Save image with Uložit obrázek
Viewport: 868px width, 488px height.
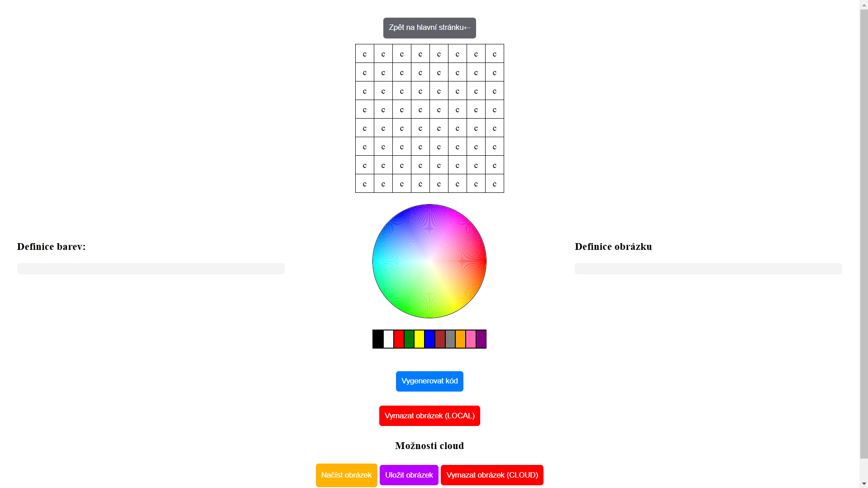coord(409,475)
